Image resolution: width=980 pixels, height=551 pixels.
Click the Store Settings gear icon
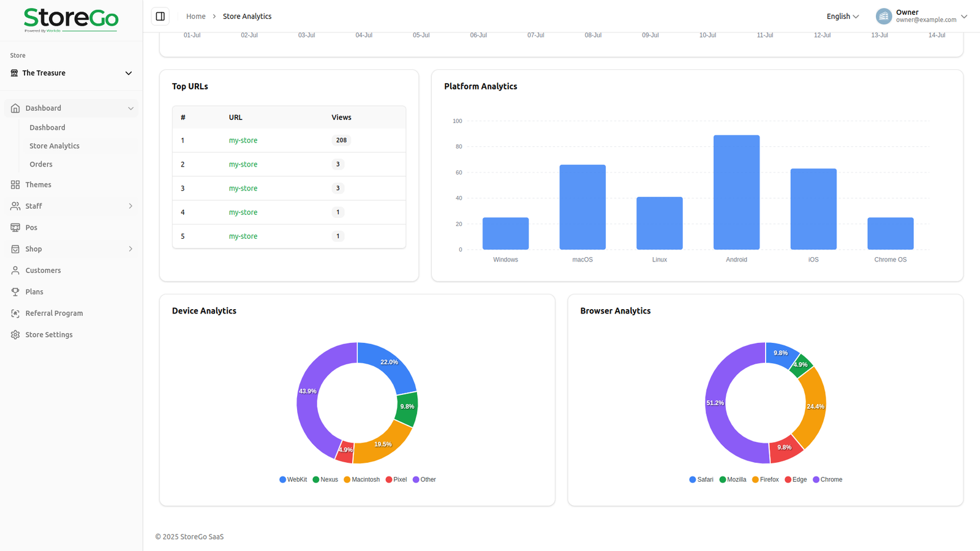click(15, 335)
